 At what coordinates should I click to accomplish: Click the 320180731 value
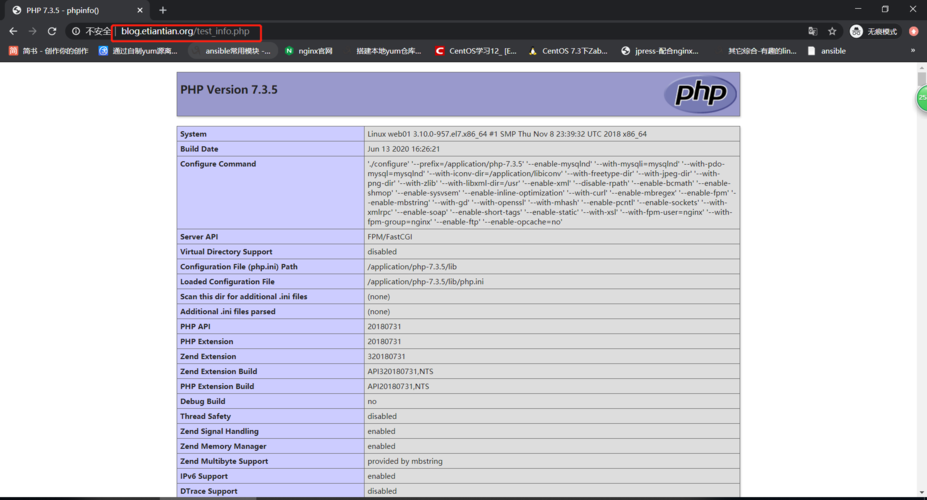386,356
